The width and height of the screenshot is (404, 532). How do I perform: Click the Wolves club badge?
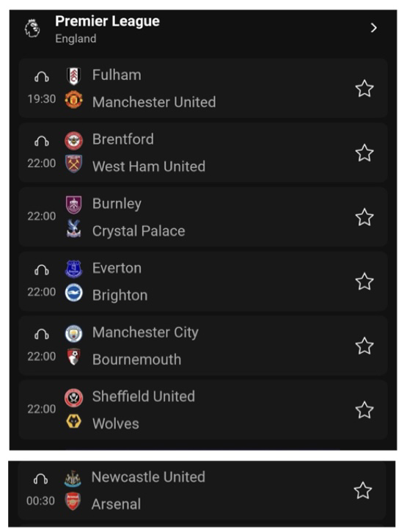pos(73,422)
